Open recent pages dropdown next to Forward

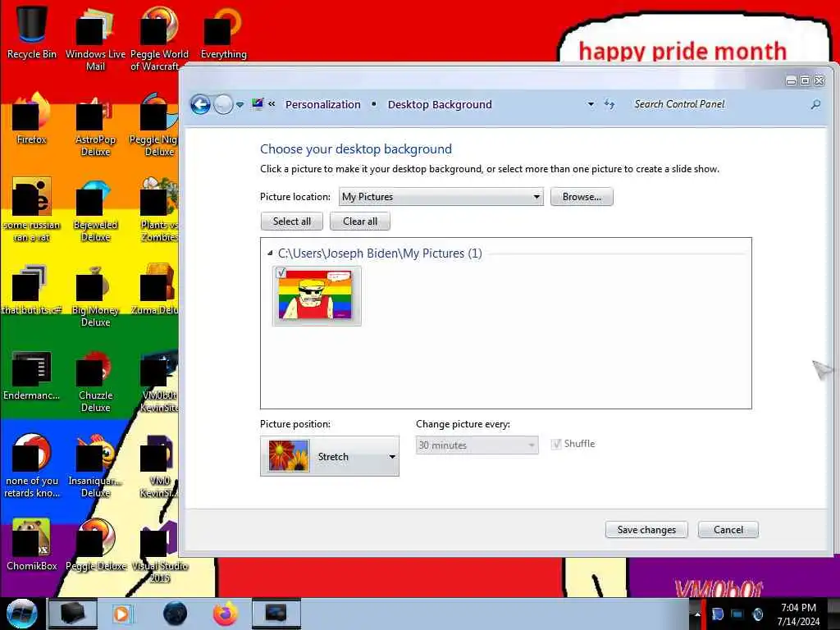240,105
